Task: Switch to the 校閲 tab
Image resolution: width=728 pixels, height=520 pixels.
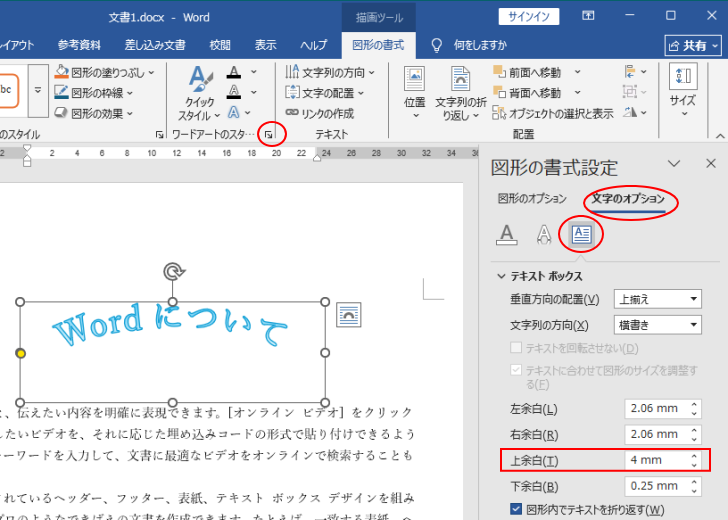Action: (220, 45)
